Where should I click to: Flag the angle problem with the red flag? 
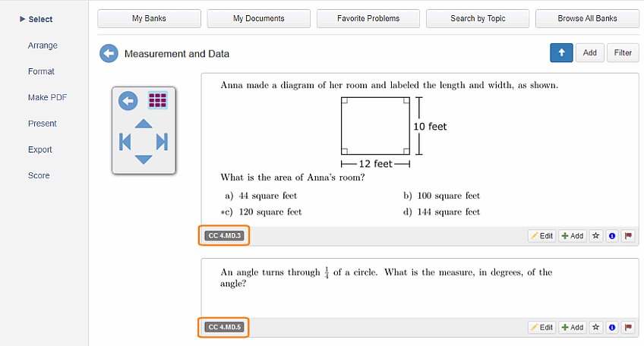pyautogui.click(x=628, y=327)
